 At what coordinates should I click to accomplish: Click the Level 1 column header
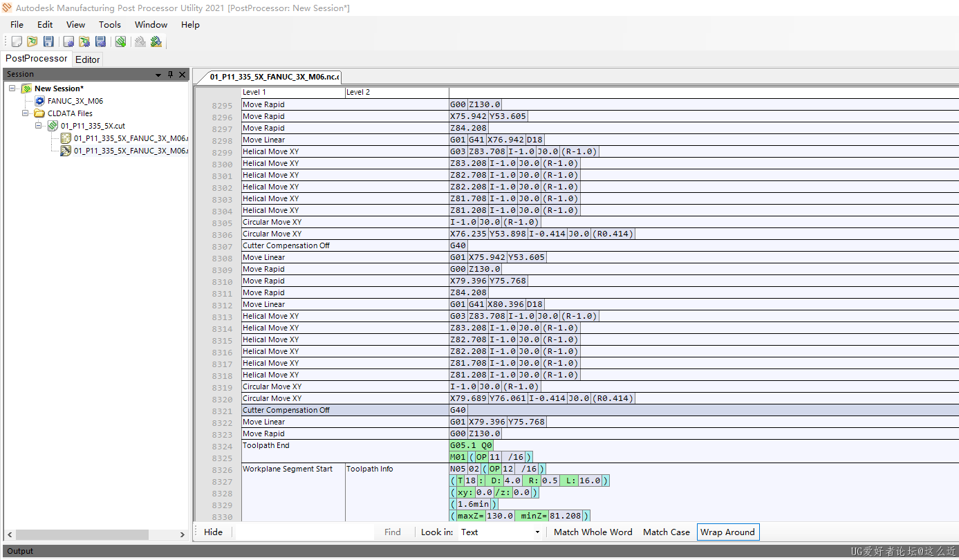pos(293,93)
